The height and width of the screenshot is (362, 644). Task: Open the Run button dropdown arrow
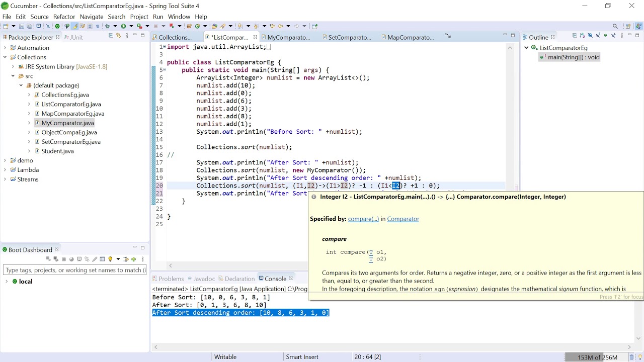point(131,26)
